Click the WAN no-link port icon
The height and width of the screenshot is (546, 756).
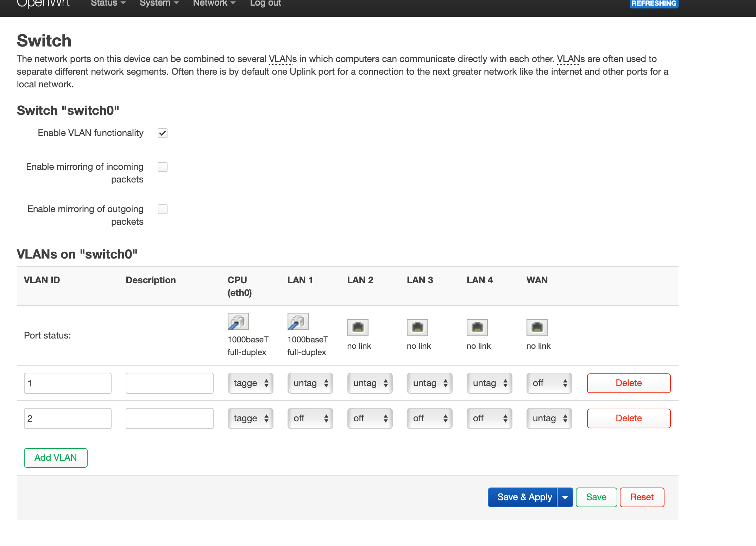click(x=537, y=328)
